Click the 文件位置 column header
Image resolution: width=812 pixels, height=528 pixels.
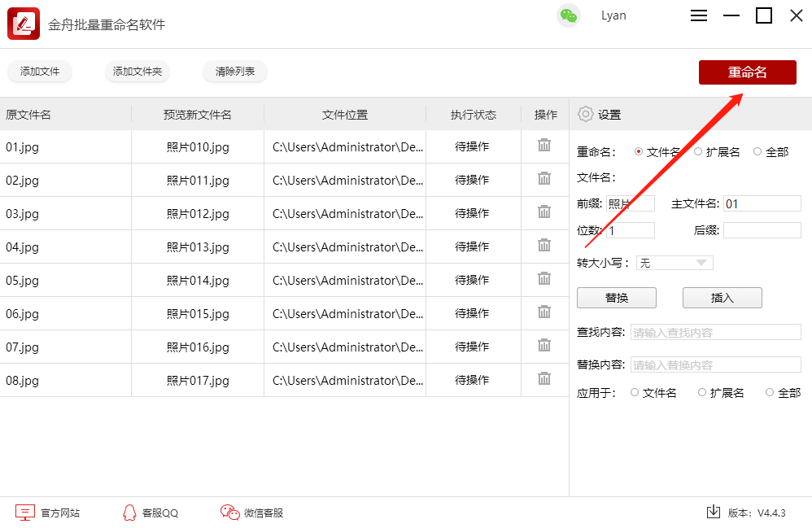[x=345, y=115]
